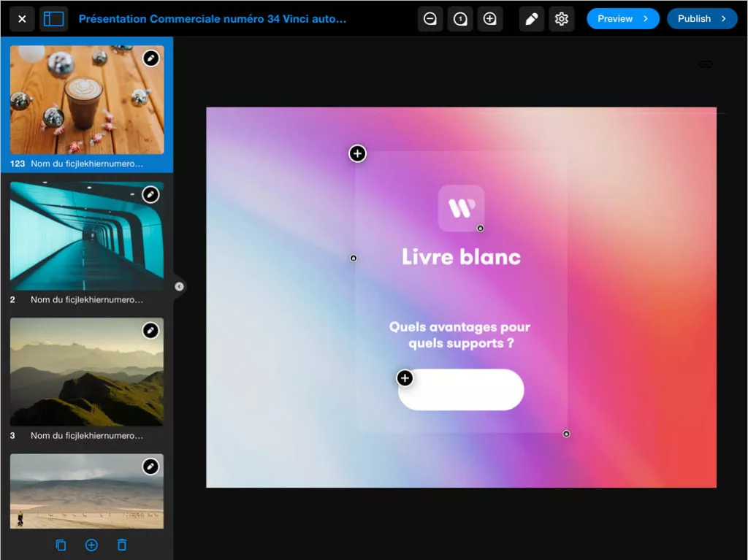748x560 pixels.
Task: Select the 'Livre blanc' heading text
Action: pyautogui.click(x=462, y=256)
